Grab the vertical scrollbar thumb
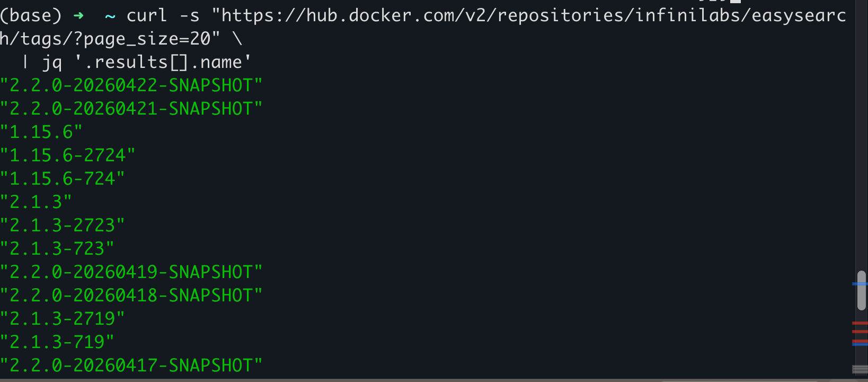Image resolution: width=868 pixels, height=382 pixels. pos(862,290)
